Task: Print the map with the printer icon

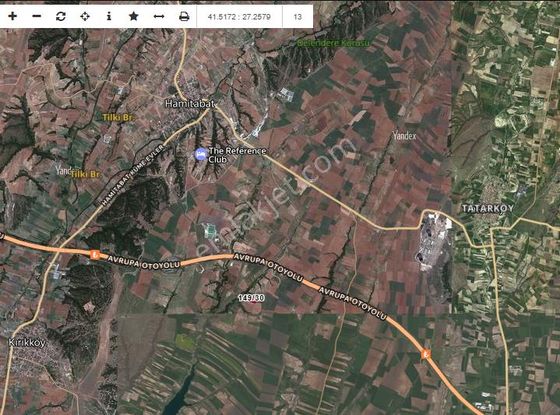Action: point(184,16)
